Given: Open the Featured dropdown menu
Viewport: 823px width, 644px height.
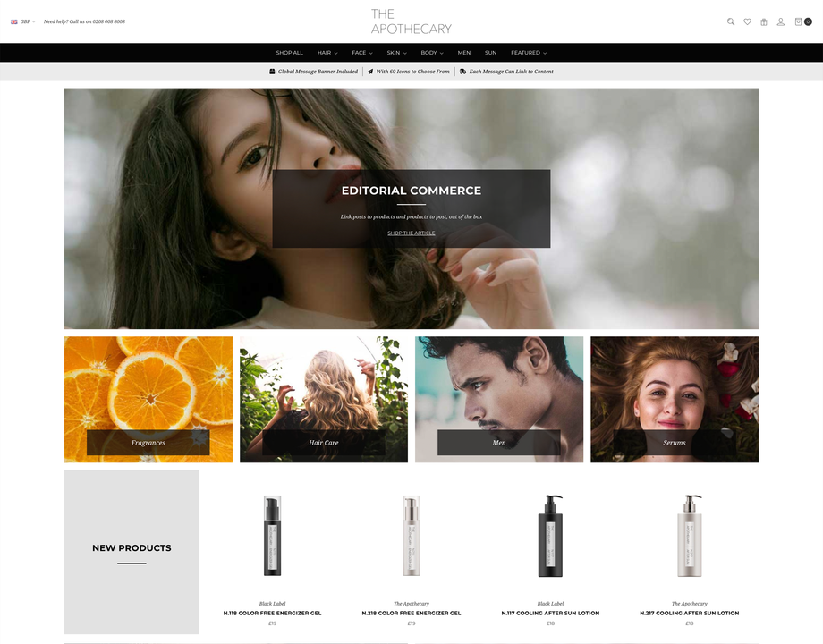Looking at the screenshot, I should click(x=529, y=53).
